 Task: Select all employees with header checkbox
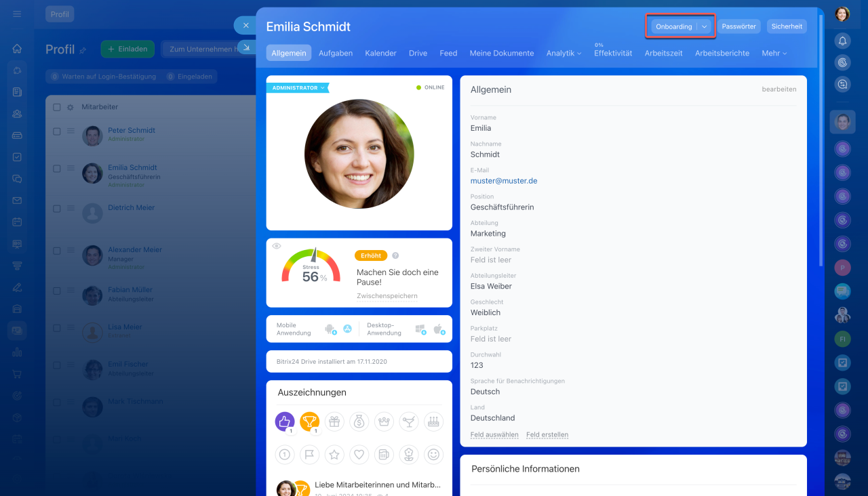57,107
